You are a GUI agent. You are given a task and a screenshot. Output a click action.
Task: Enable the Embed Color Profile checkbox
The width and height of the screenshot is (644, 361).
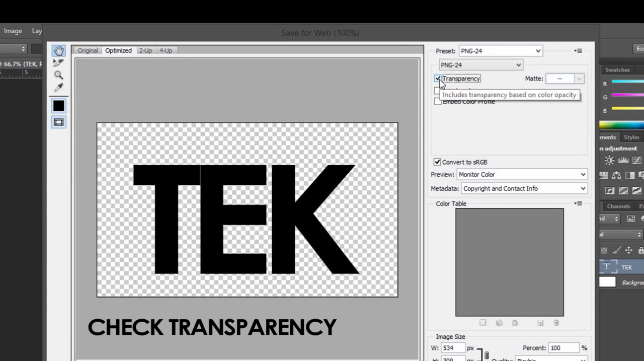click(x=438, y=102)
